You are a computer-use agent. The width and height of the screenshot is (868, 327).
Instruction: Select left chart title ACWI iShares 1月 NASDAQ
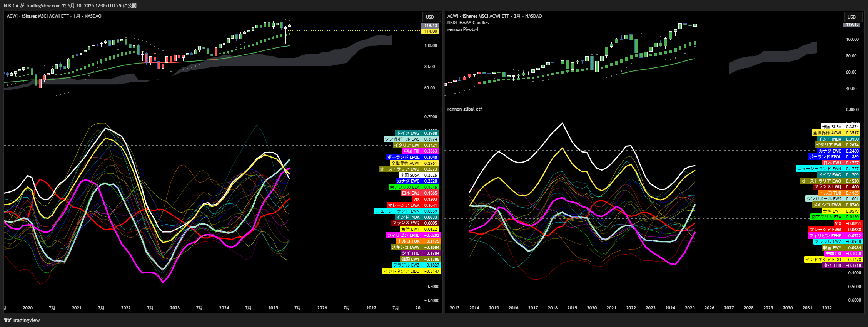coord(54,16)
